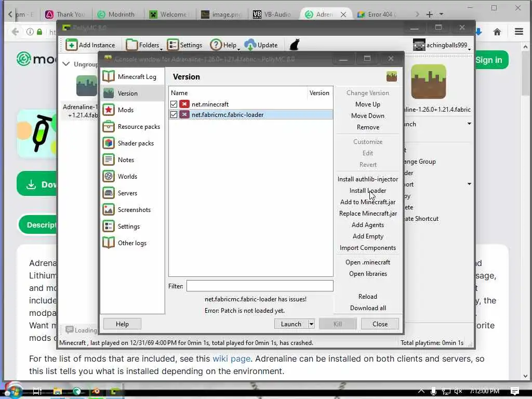This screenshot has width=532, height=399.
Task: Launch the instance
Action: click(291, 324)
